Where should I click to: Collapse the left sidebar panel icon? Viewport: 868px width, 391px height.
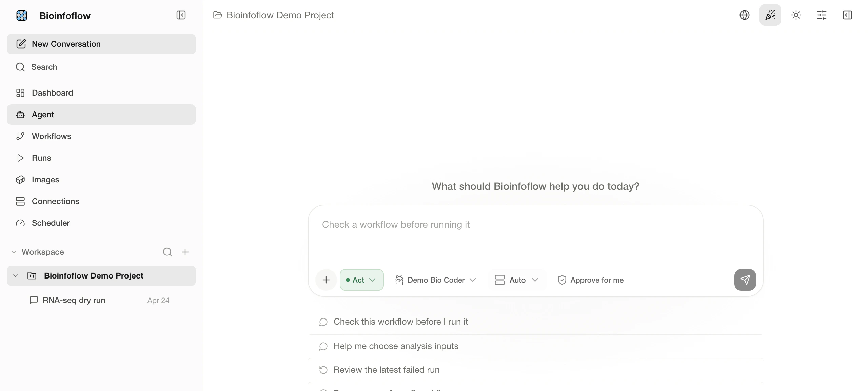coord(181,15)
